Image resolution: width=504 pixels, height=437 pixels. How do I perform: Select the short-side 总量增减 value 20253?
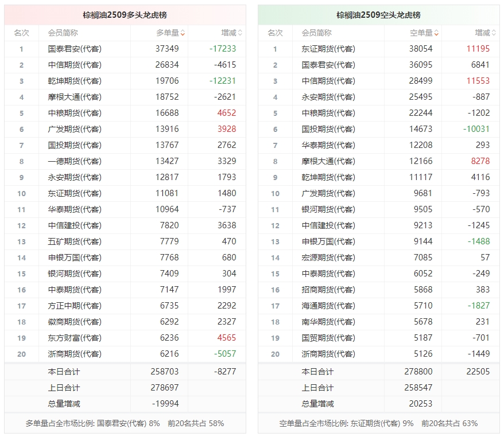[x=420, y=404]
